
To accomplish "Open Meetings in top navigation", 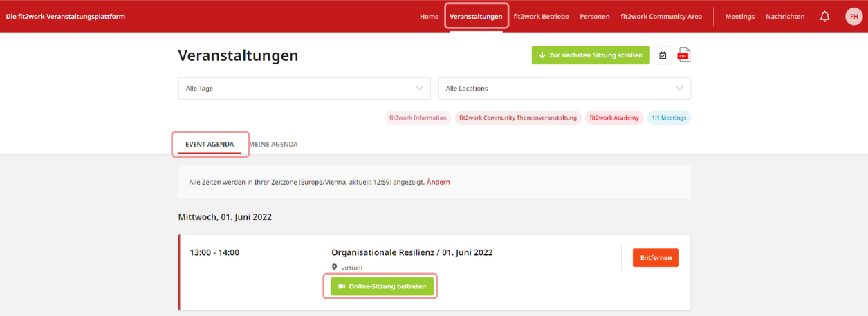I will 739,17.
